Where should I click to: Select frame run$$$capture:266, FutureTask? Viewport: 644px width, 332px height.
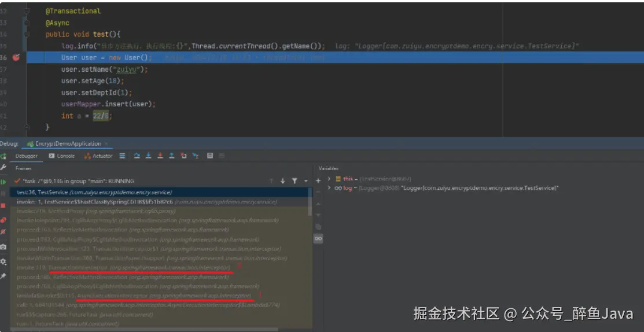(x=161, y=314)
